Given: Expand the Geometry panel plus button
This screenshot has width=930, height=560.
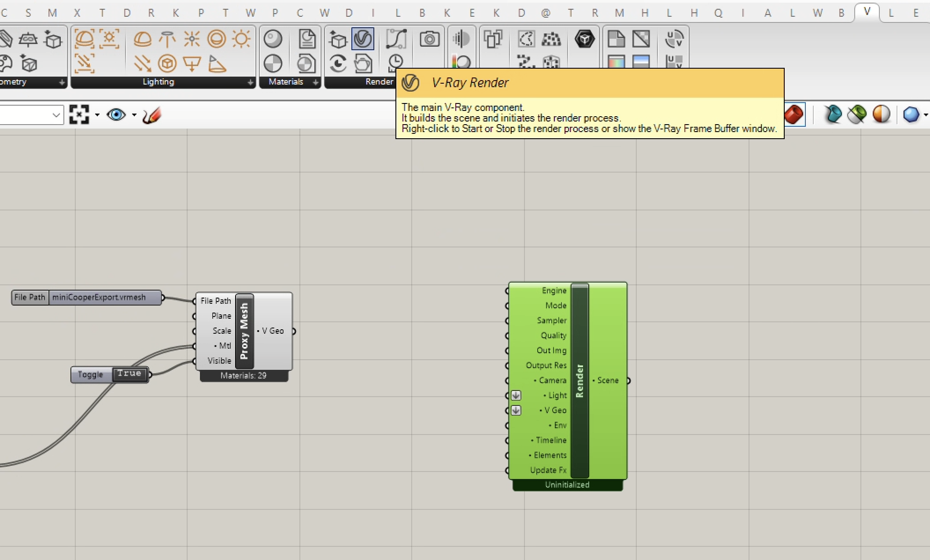Looking at the screenshot, I should click(62, 82).
